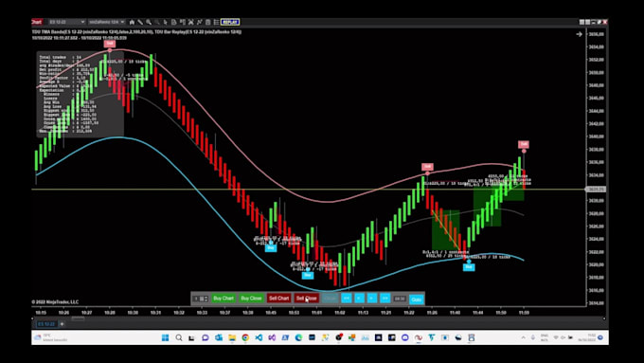This screenshot has width=644, height=363.
Task: Open the data series properties icon
Action: coord(207,22)
